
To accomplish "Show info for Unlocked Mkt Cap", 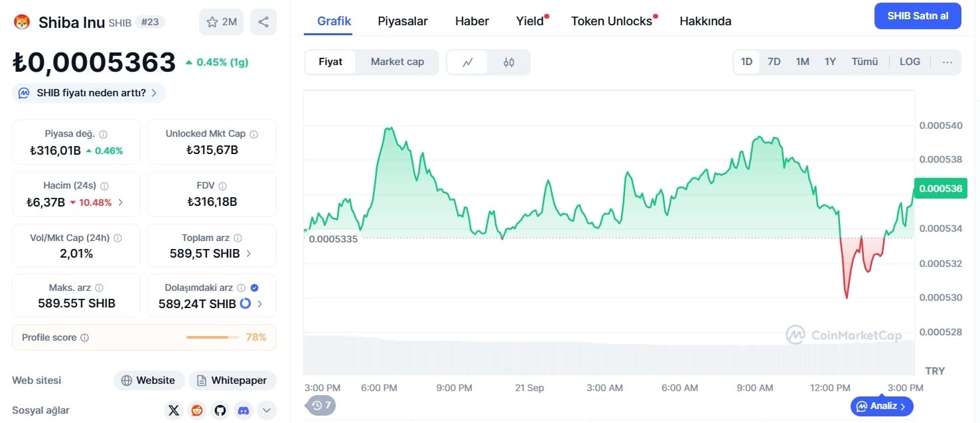I will 253,134.
